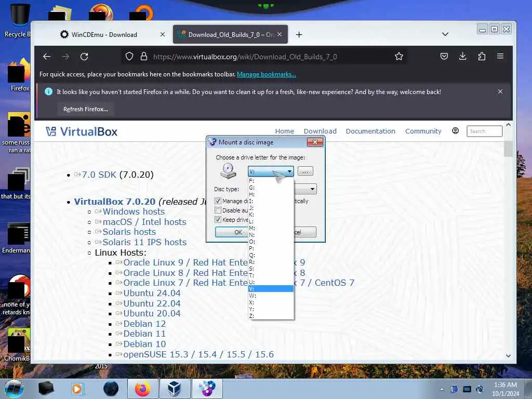Open the Disc type dropdown arrow
The height and width of the screenshot is (399, 532).
(312, 189)
